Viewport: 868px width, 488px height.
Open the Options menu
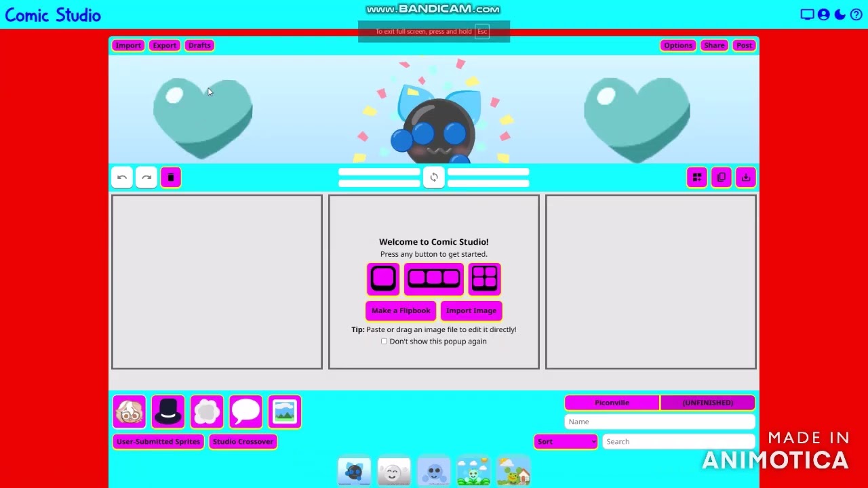(x=678, y=45)
